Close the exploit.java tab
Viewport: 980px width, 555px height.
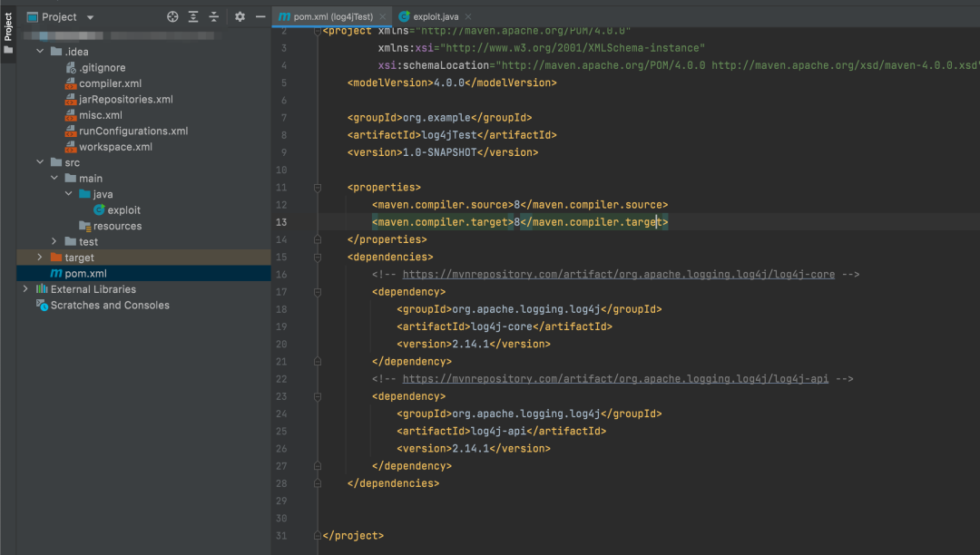click(468, 17)
